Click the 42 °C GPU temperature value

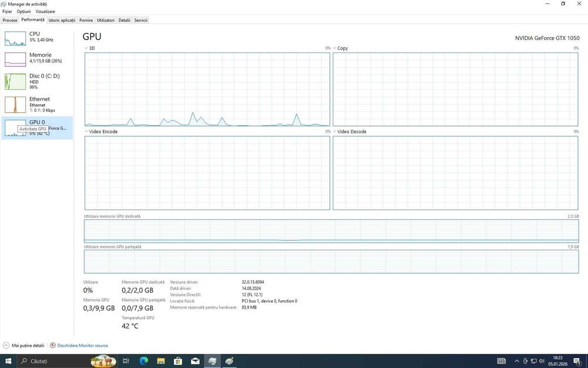[130, 326]
